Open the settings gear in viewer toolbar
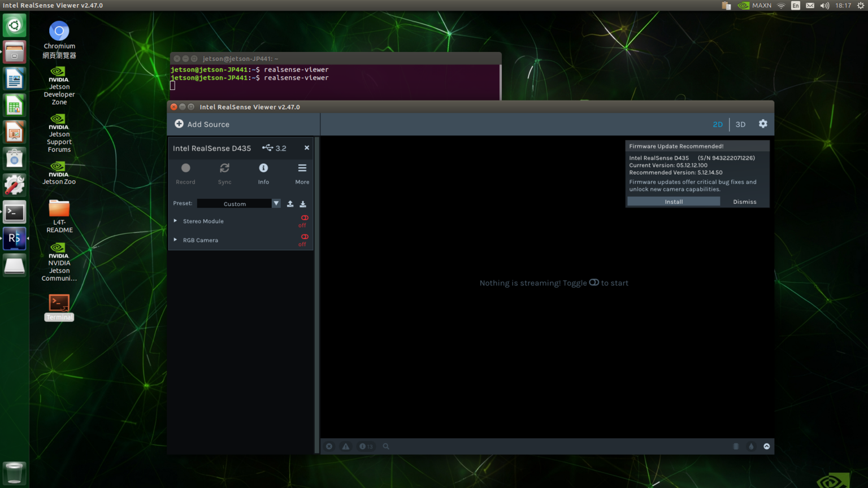Screen dimensions: 868x488 [x=763, y=124]
